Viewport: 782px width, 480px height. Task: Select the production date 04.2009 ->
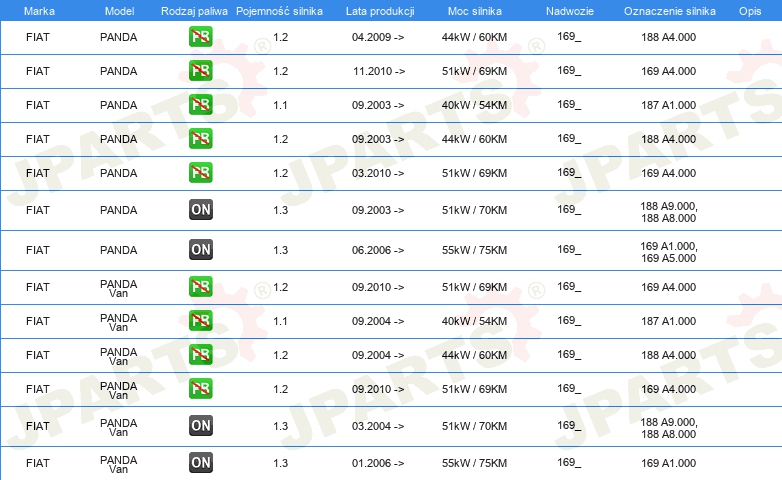click(378, 37)
